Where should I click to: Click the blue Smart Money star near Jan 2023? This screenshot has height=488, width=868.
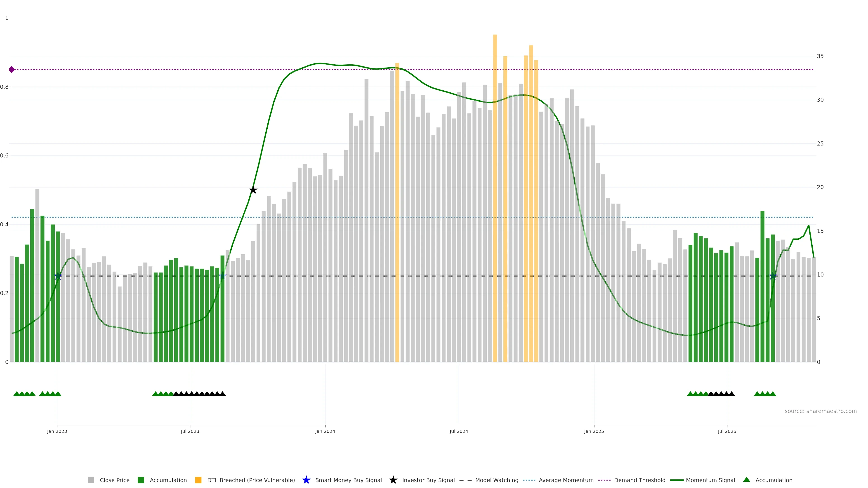58,276
